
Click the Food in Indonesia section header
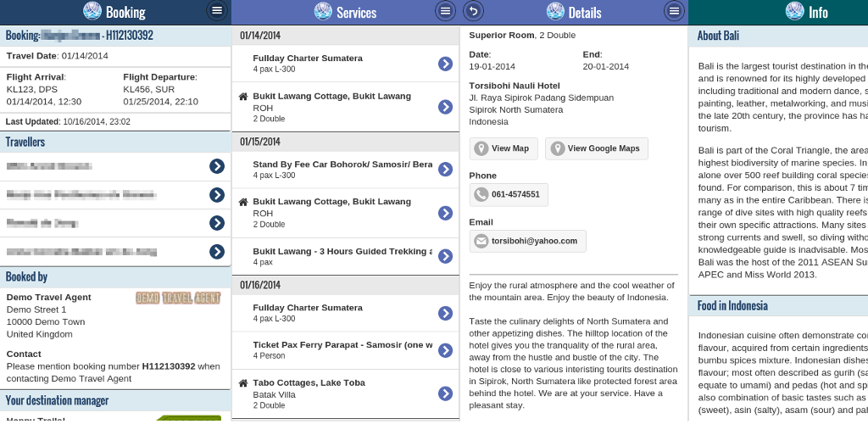778,305
